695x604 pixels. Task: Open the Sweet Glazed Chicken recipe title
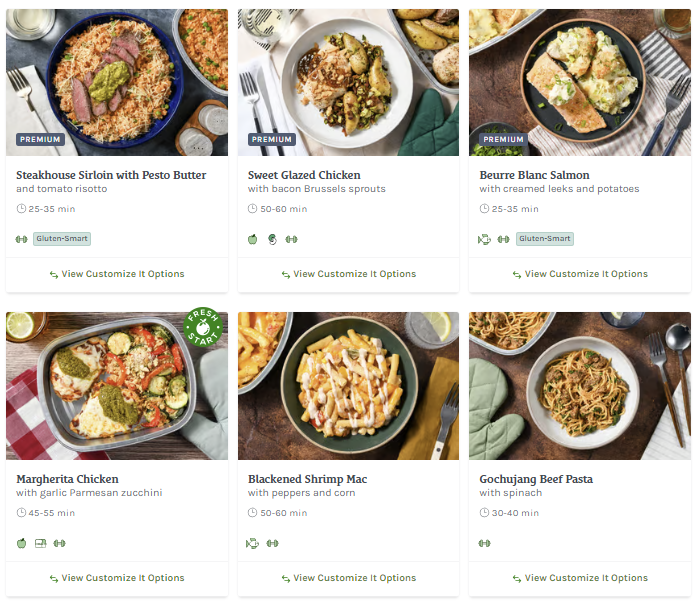coord(304,175)
